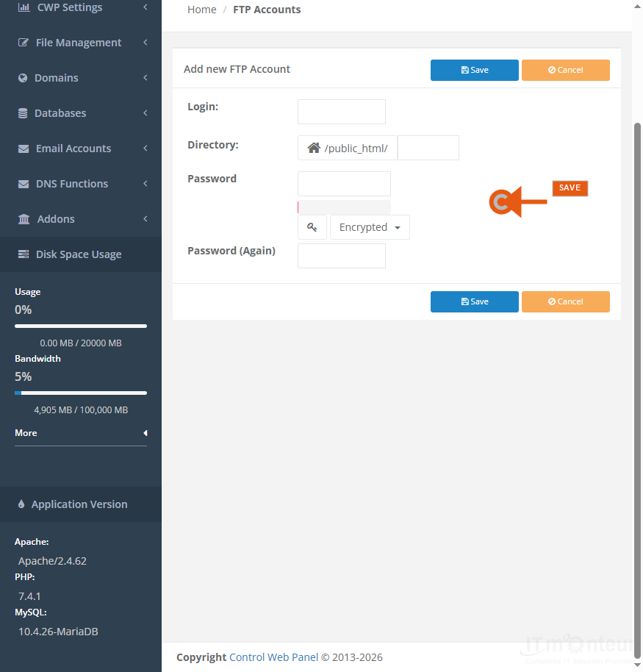Generate password with the key icon button
Viewport: 643px width, 672px height.
point(312,227)
